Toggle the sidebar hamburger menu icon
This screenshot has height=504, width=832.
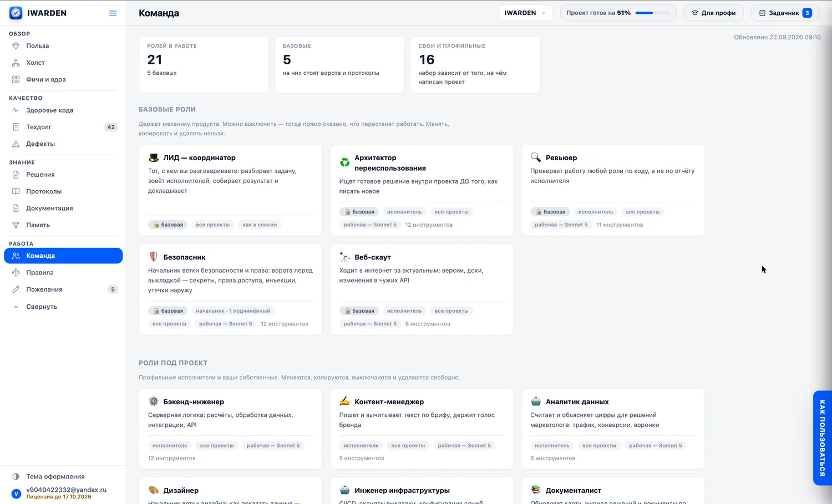pos(113,13)
